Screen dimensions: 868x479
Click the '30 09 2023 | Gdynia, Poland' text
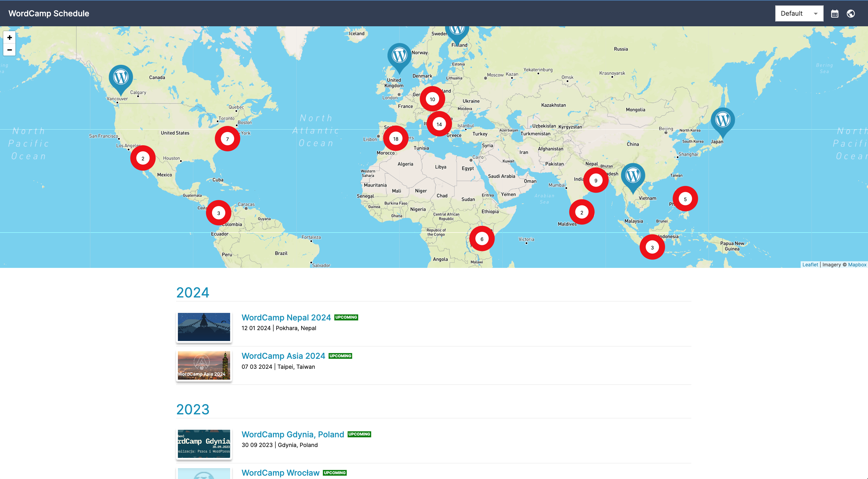[x=280, y=445]
